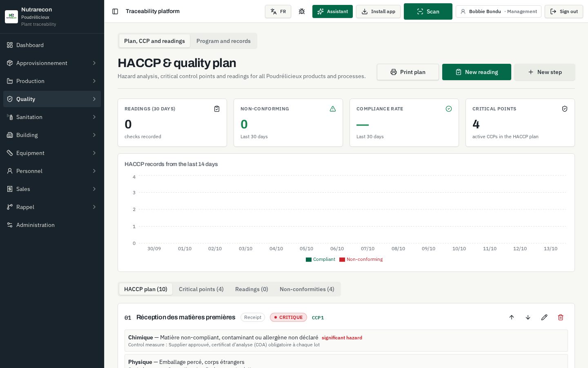588x368 pixels.
Task: Click the Readings card clipboard icon
Action: pyautogui.click(x=217, y=109)
